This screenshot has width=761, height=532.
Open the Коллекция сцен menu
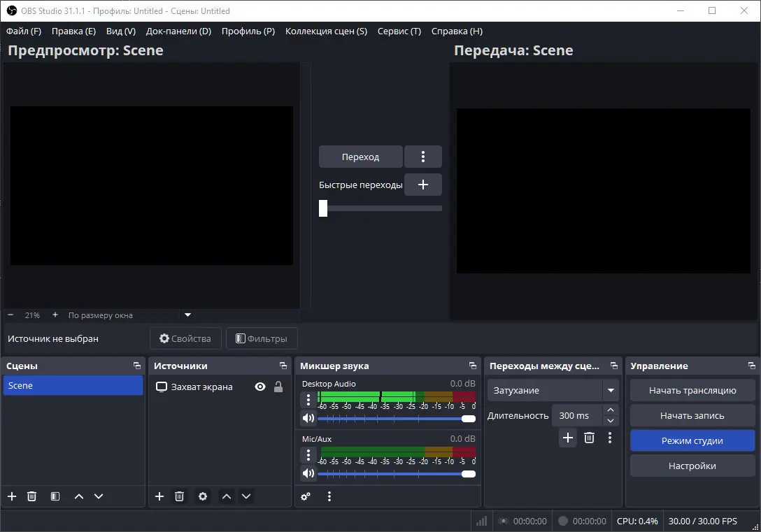(326, 31)
